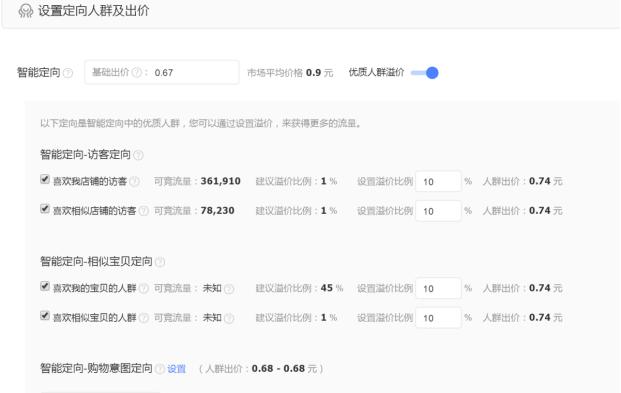
Task: Click the 基础出价 input showing 0.67
Action: [x=162, y=72]
